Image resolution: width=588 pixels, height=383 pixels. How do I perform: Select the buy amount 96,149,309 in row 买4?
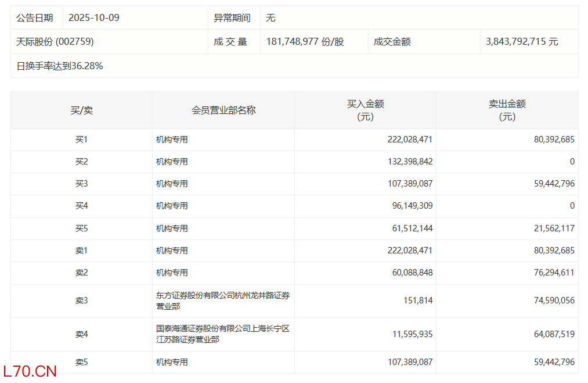point(412,206)
